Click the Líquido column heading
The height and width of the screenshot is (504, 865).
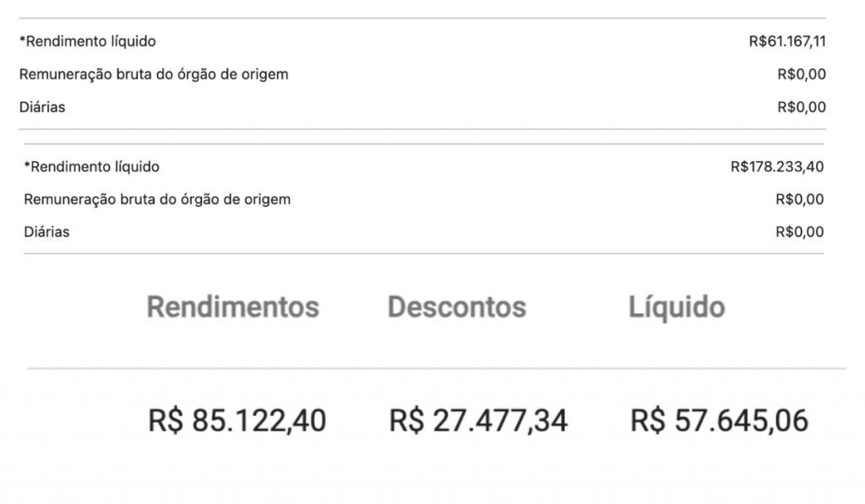click(x=677, y=307)
